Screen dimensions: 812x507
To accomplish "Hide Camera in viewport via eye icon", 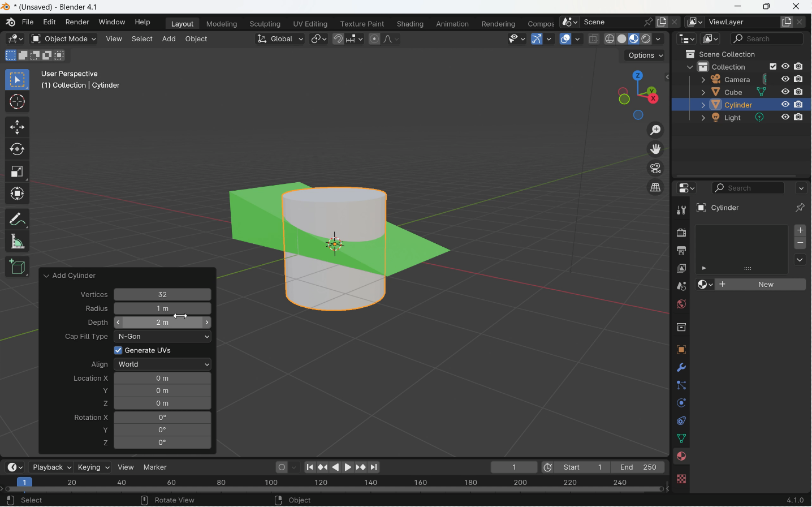I will click(785, 79).
